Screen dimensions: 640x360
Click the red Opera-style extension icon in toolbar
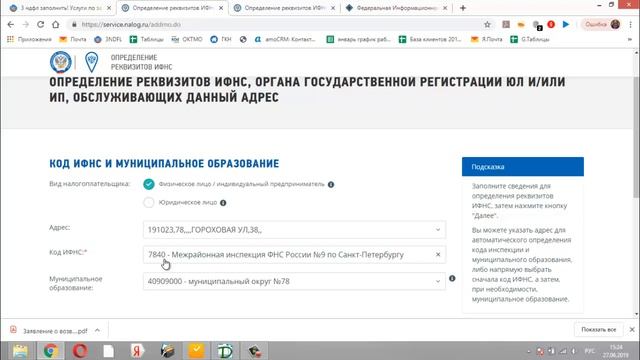[x=551, y=24]
